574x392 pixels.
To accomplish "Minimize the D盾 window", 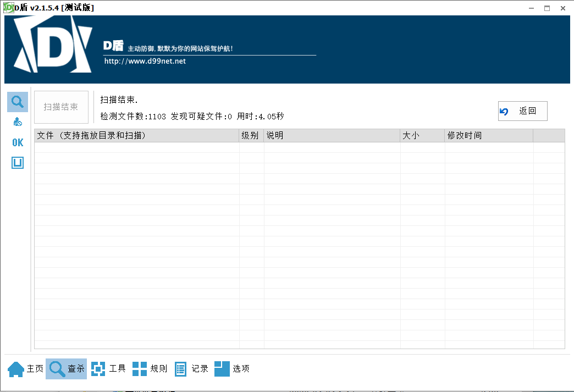I will tap(531, 8).
